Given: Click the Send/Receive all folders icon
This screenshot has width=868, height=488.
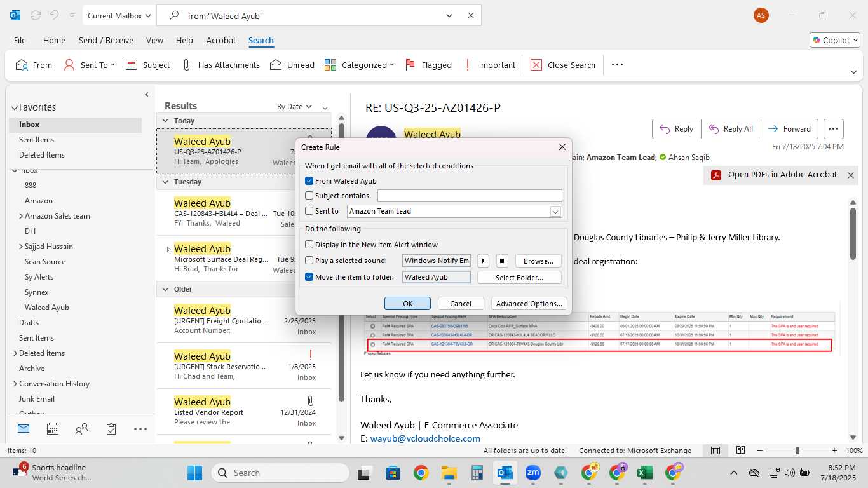Looking at the screenshot, I should tap(35, 15).
